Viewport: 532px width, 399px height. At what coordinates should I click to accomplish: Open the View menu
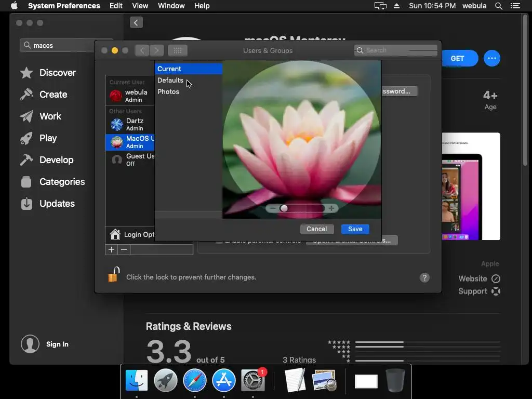[x=140, y=6]
